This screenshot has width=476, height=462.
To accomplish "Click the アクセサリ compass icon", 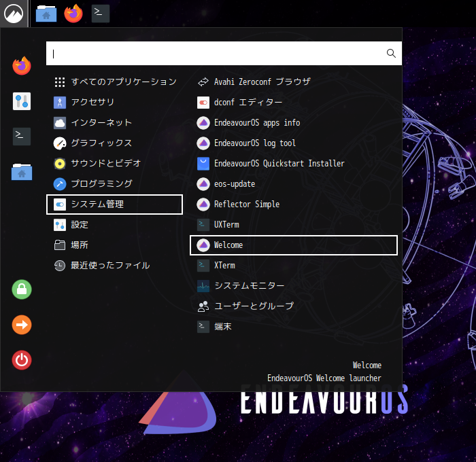I will (x=60, y=103).
